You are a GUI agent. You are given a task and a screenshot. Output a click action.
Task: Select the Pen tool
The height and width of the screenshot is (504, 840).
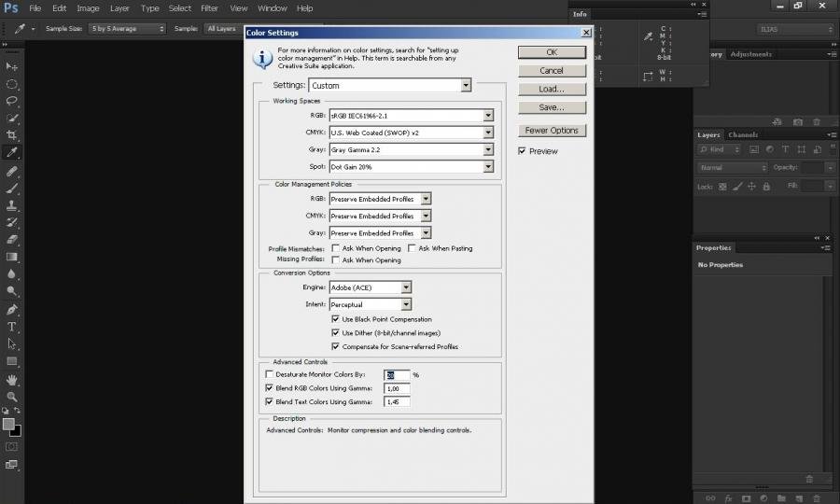click(12, 310)
